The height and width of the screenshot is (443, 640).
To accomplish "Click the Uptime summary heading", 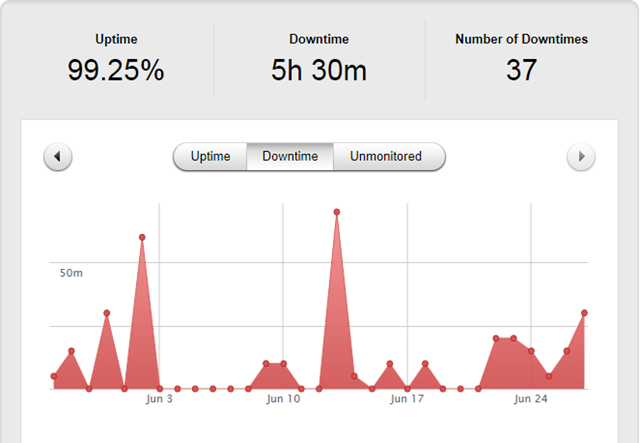I will pyautogui.click(x=116, y=39).
